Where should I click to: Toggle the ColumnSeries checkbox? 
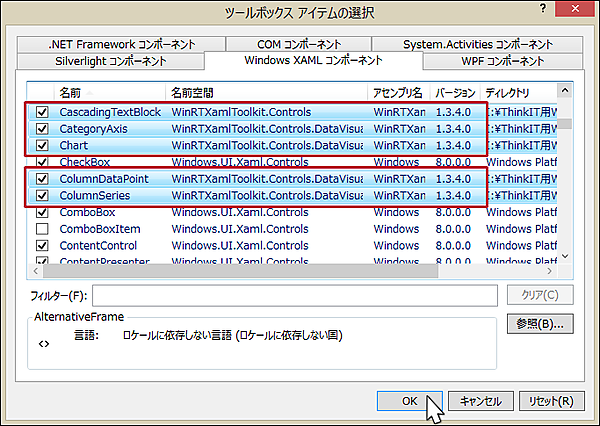[42, 196]
